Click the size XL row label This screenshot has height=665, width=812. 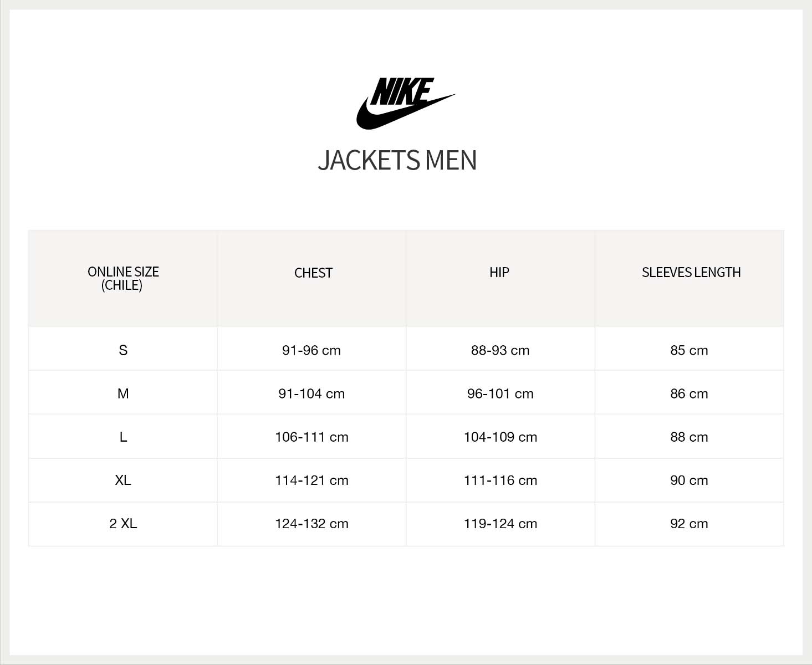(x=123, y=480)
